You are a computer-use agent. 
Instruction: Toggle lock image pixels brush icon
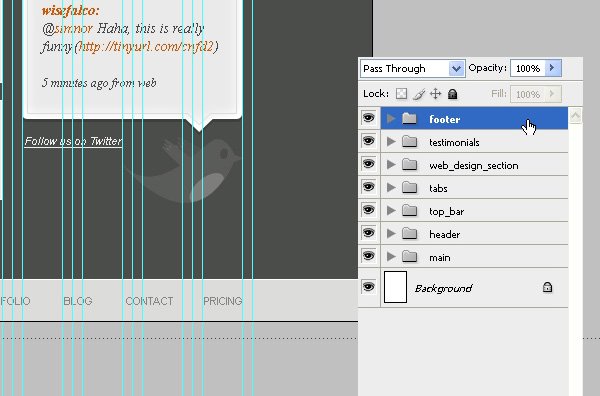click(419, 94)
